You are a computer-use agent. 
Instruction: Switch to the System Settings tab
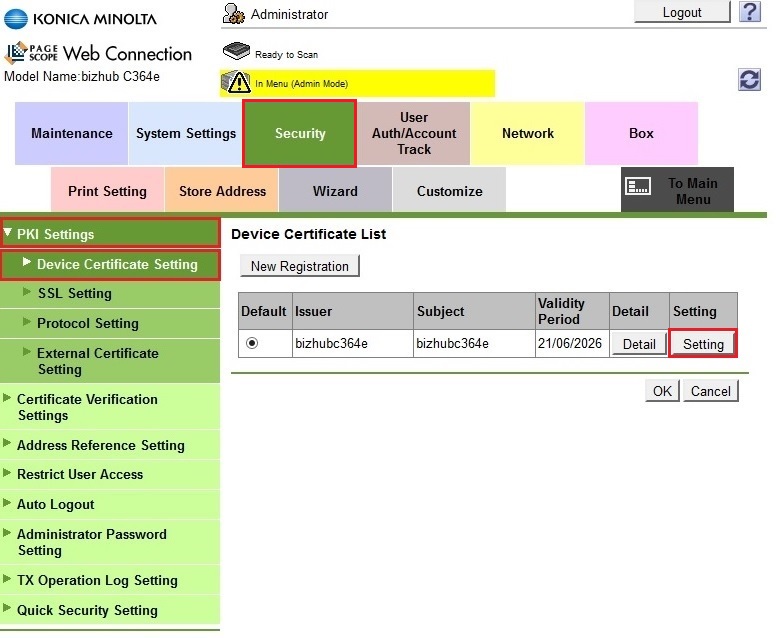pos(186,133)
